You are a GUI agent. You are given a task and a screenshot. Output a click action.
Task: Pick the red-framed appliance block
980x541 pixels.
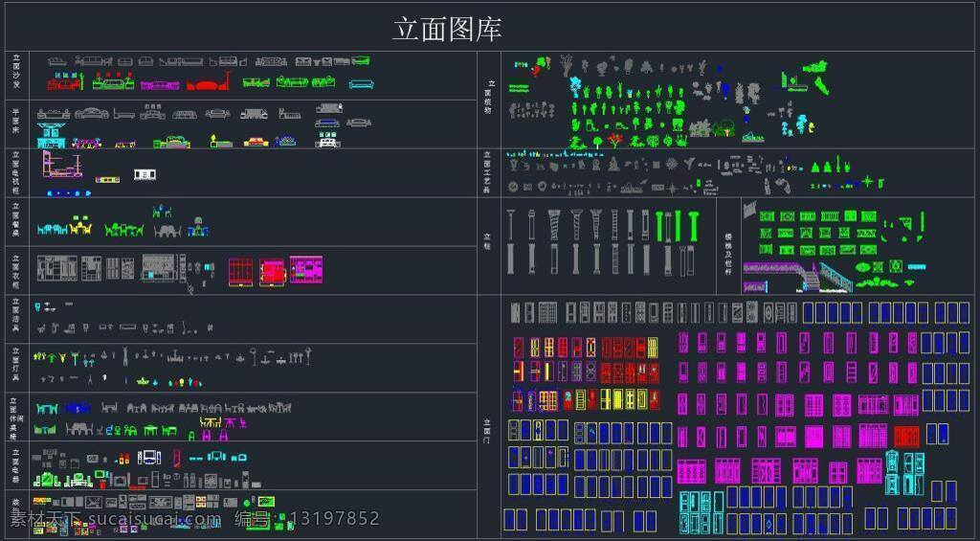point(177,459)
